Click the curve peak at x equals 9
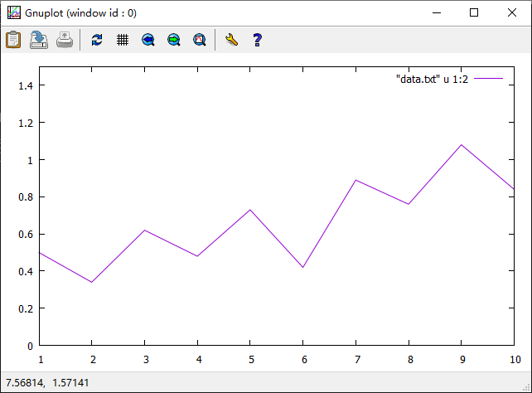This screenshot has height=393, width=532. pos(461,145)
